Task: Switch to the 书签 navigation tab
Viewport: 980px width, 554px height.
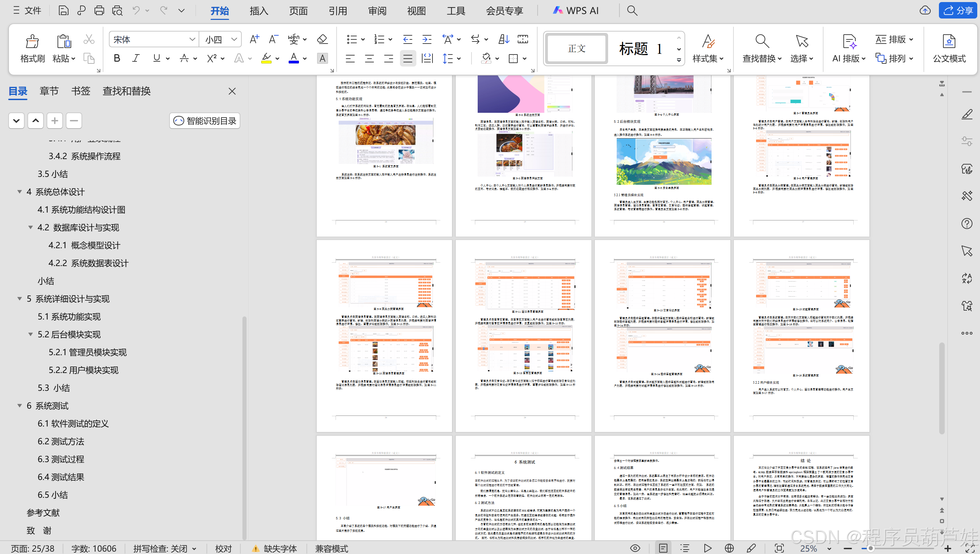Action: click(x=80, y=91)
